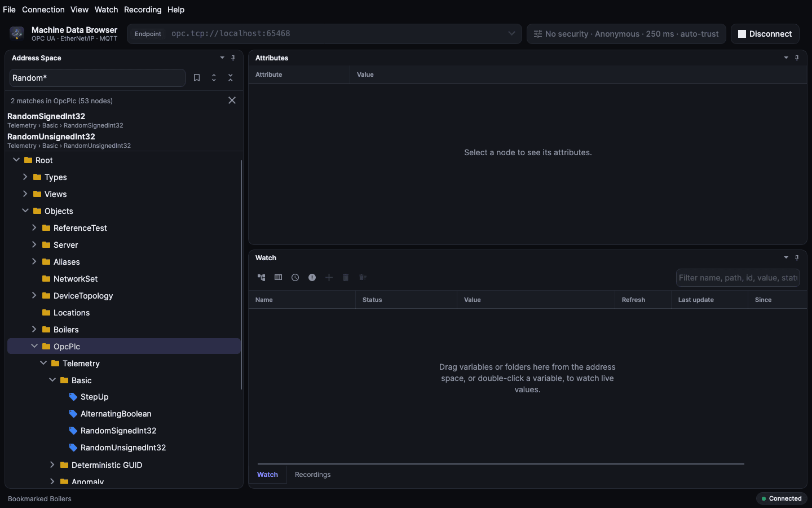This screenshot has height=508, width=812.
Task: Select the Watch tab at bottom
Action: pos(267,475)
